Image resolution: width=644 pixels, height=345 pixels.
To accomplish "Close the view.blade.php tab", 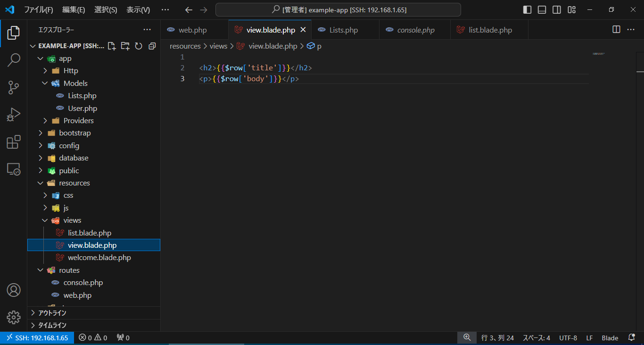I will pos(303,30).
